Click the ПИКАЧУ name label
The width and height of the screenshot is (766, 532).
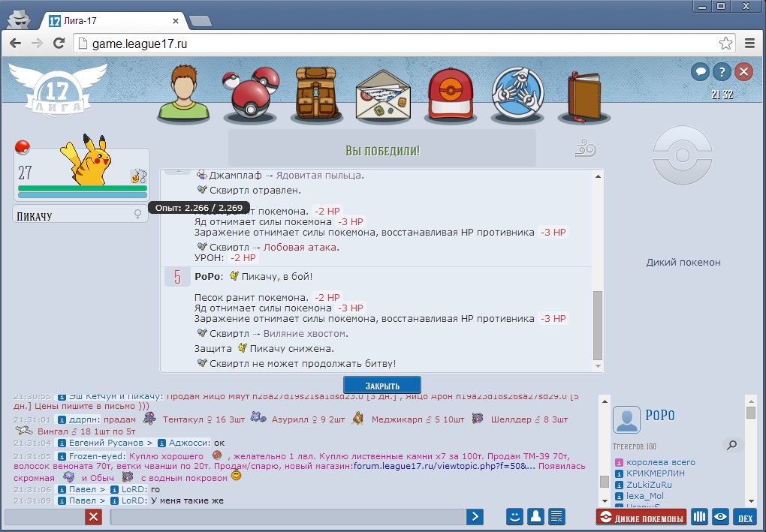click(35, 216)
